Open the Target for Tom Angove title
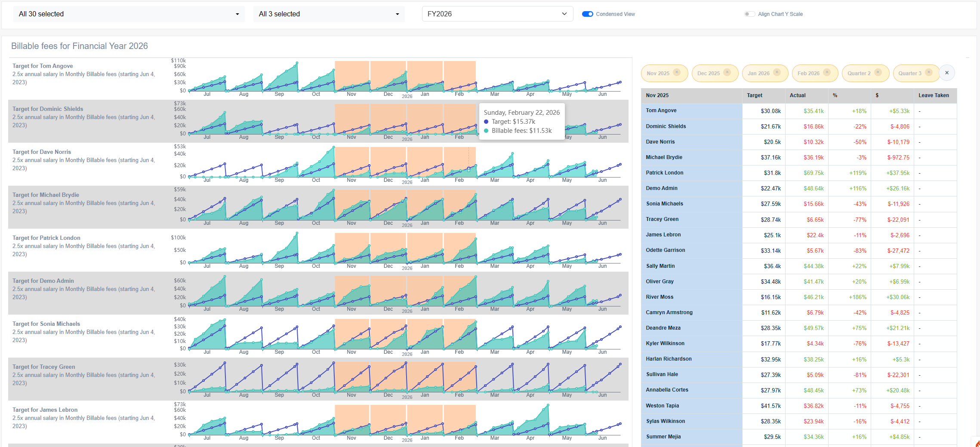 [43, 66]
